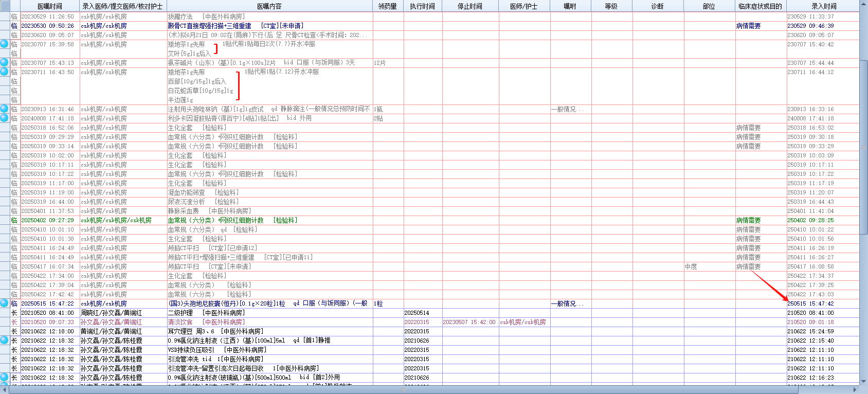This screenshot has height=394, width=868.
Task: Click the 1粒 quantity cell
Action: coord(378,303)
